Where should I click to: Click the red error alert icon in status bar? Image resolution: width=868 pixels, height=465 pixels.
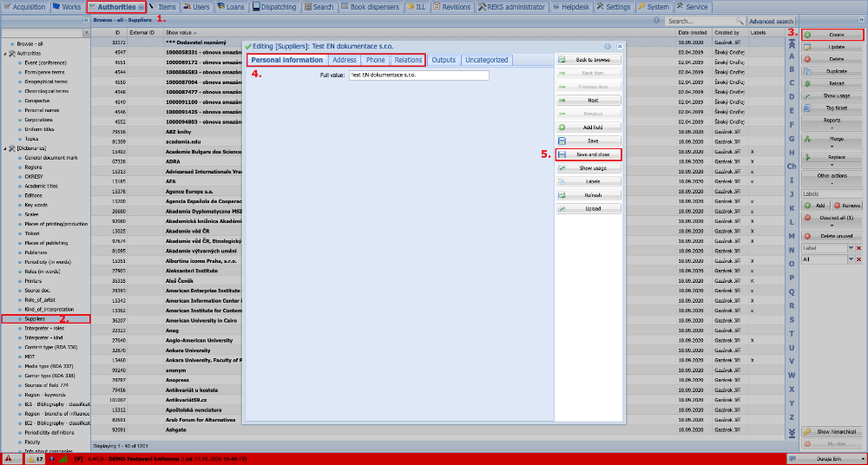click(9, 458)
